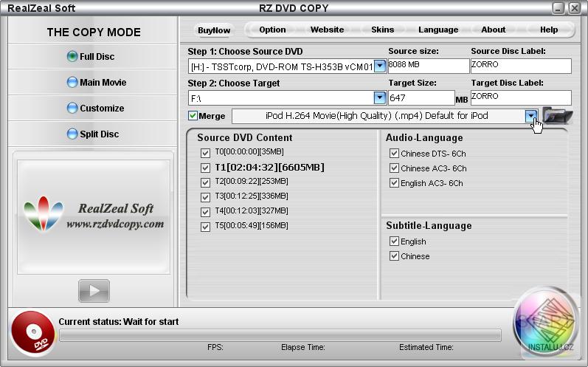The height and width of the screenshot is (367, 588).
Task: Open the target F:\ dropdown arrow
Action: click(380, 97)
